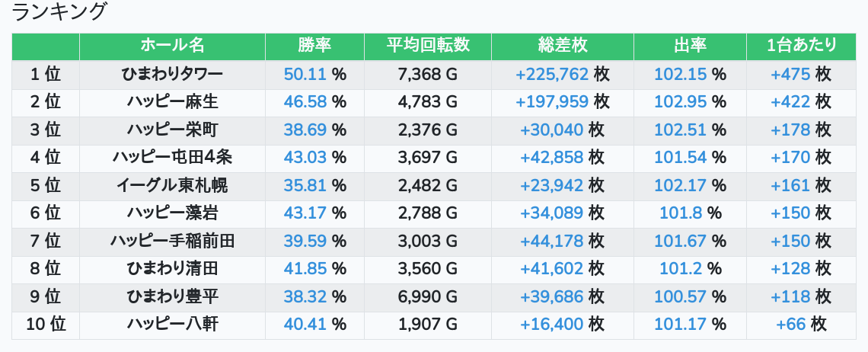This screenshot has height=352, width=868.
Task: Click the ランキング section heading
Action: pyautogui.click(x=60, y=12)
